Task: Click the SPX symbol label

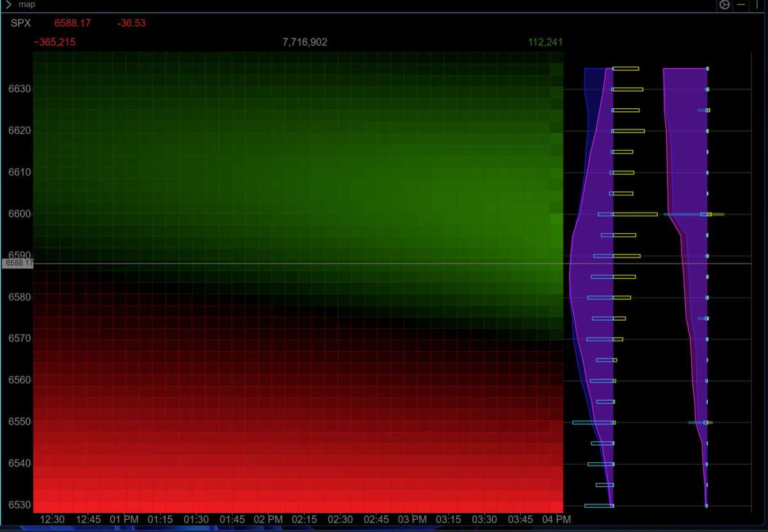Action: click(x=20, y=24)
